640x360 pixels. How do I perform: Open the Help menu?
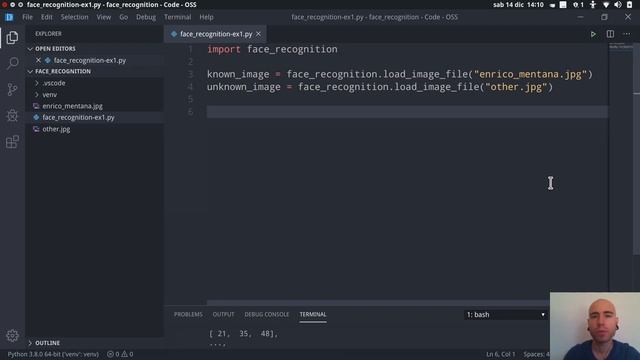coord(206,17)
